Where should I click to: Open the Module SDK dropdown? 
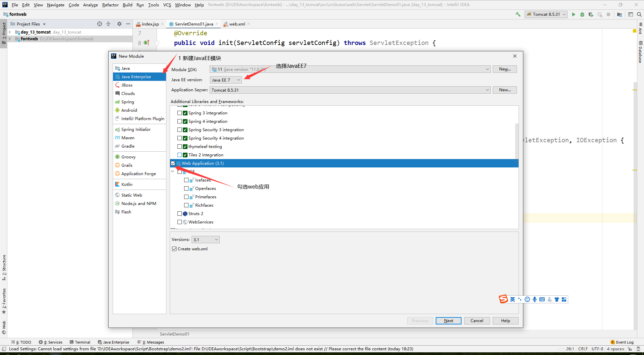(350, 69)
